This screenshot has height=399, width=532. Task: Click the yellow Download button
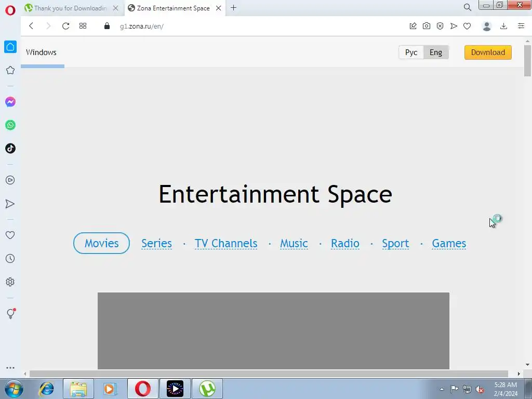point(488,52)
